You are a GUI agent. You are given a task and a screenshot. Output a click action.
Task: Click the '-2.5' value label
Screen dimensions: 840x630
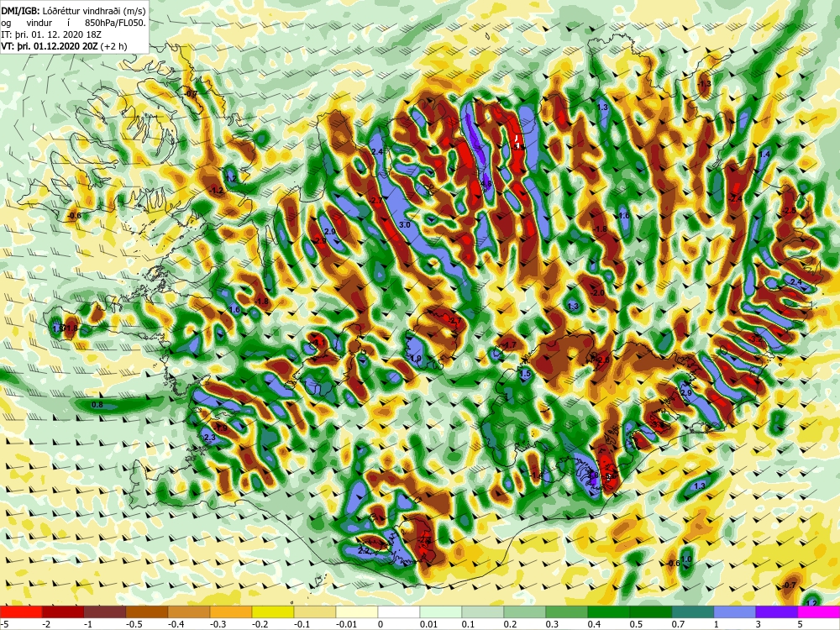pyautogui.click(x=790, y=211)
